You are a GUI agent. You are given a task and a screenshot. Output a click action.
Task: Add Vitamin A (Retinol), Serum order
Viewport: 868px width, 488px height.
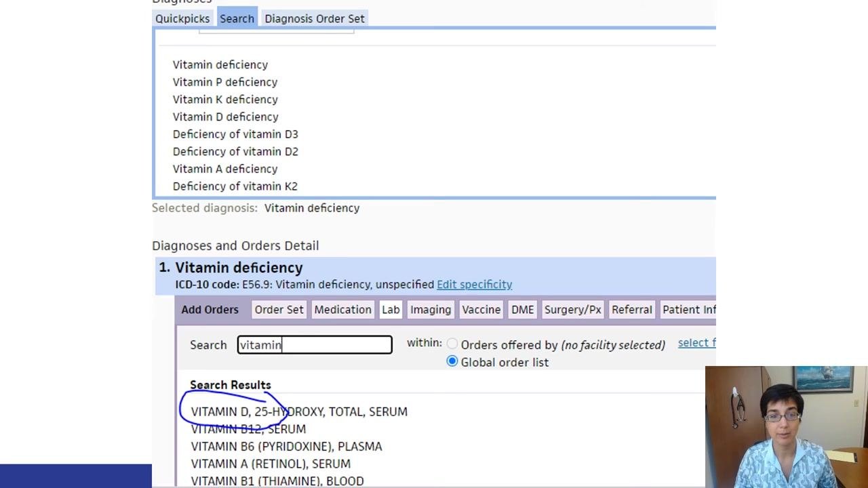click(271, 464)
